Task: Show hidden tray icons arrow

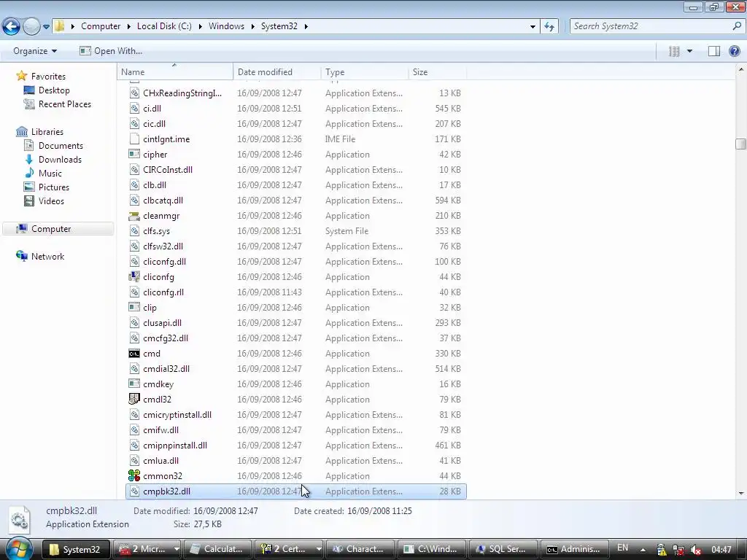Action: pos(643,550)
